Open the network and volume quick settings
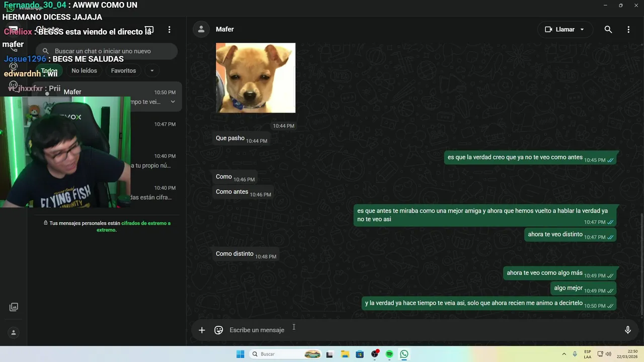This screenshot has height=362, width=644. coord(604,354)
